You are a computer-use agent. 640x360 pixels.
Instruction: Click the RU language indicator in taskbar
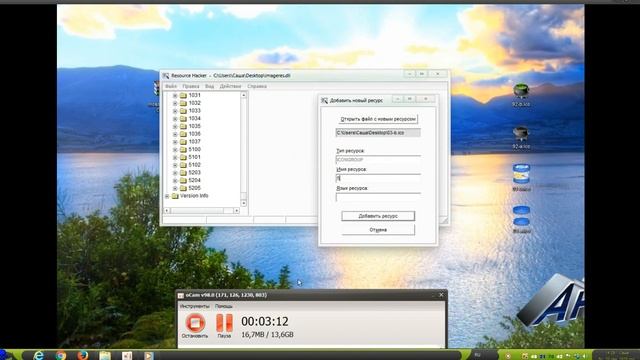coord(478,356)
